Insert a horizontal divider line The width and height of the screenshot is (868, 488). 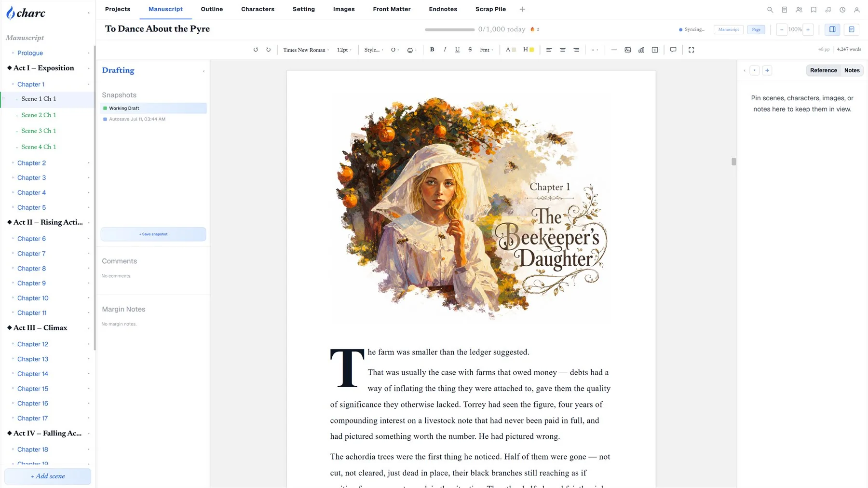[x=614, y=50]
